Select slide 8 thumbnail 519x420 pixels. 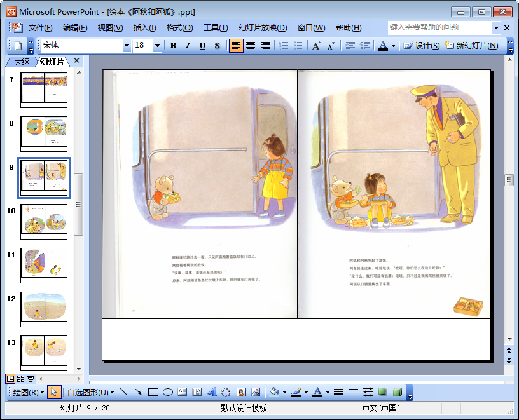44,134
